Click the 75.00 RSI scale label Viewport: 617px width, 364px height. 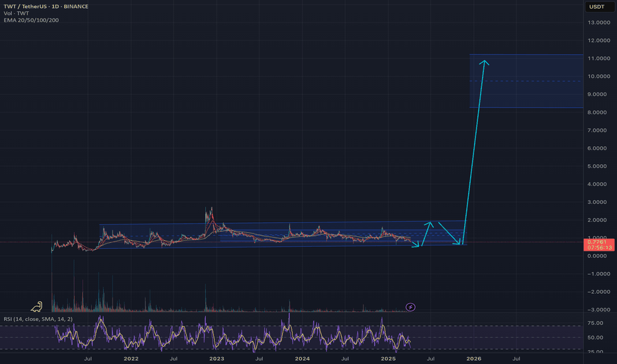coord(596,323)
